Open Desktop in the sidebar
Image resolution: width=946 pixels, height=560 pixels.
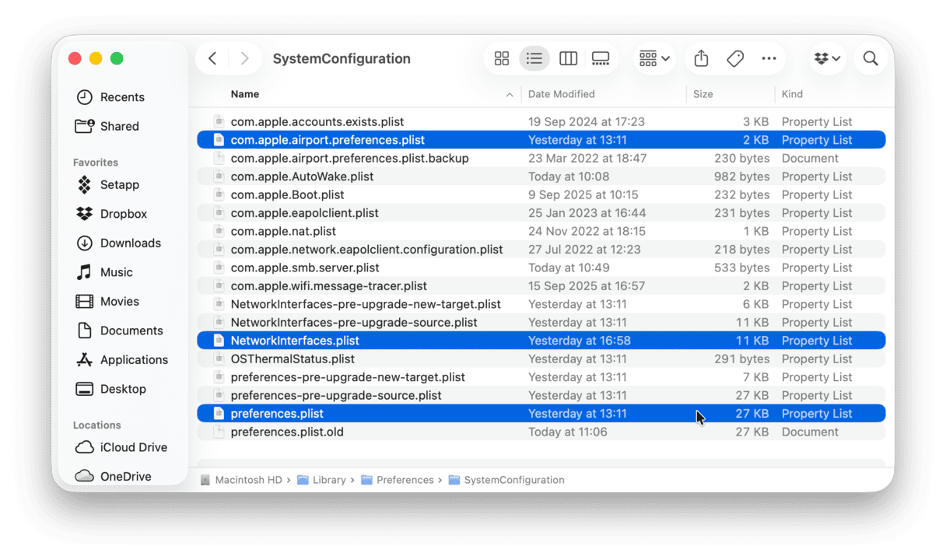(x=111, y=389)
